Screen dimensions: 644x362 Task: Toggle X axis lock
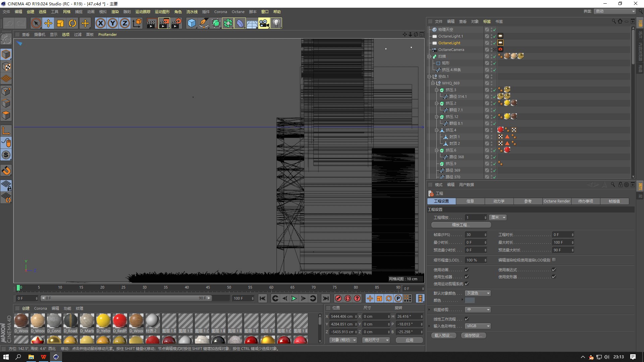click(x=101, y=23)
